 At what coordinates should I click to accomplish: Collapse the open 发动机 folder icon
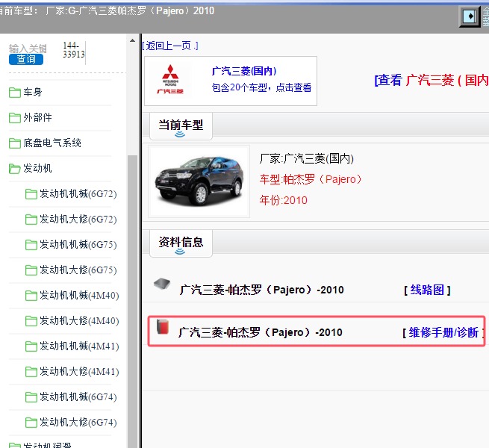(15, 169)
